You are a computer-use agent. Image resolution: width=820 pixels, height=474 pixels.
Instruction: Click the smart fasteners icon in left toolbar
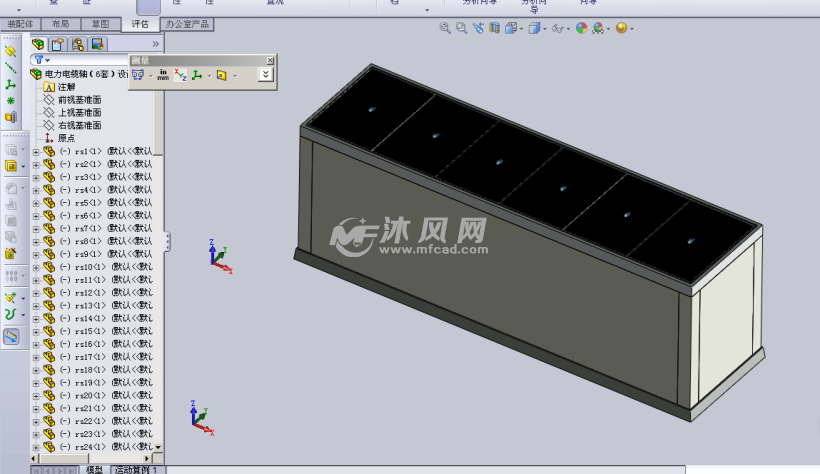[10, 254]
